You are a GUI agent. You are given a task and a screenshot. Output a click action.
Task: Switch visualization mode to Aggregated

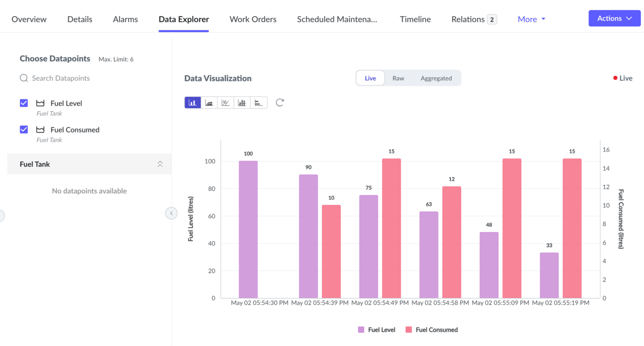[436, 78]
